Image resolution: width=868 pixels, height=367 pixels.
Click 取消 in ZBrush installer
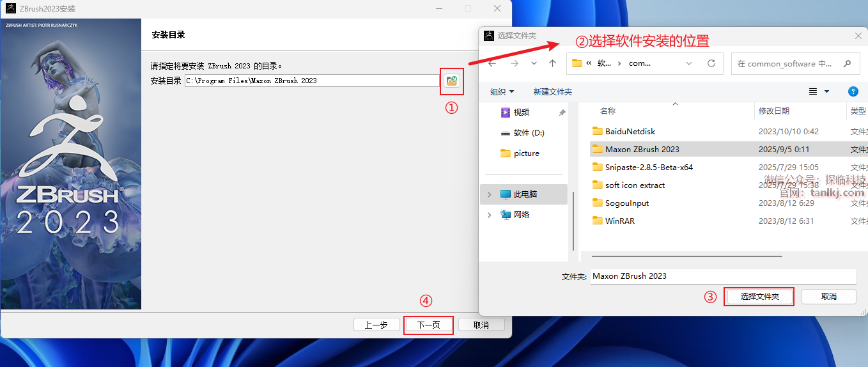pyautogui.click(x=481, y=325)
